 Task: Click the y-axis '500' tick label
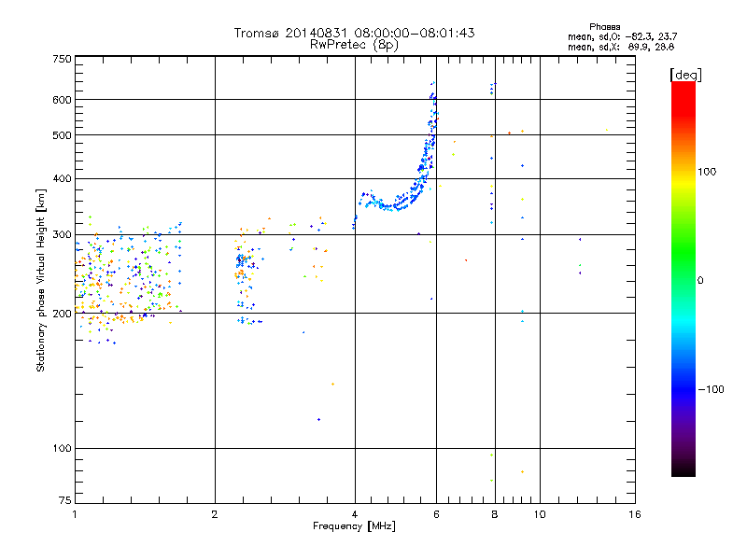(62, 135)
